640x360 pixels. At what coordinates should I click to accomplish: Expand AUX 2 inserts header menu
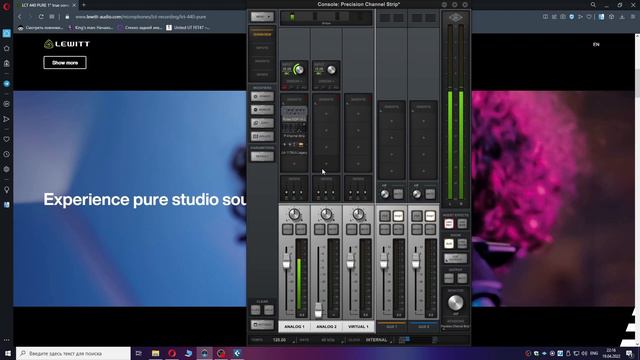[x=423, y=107]
